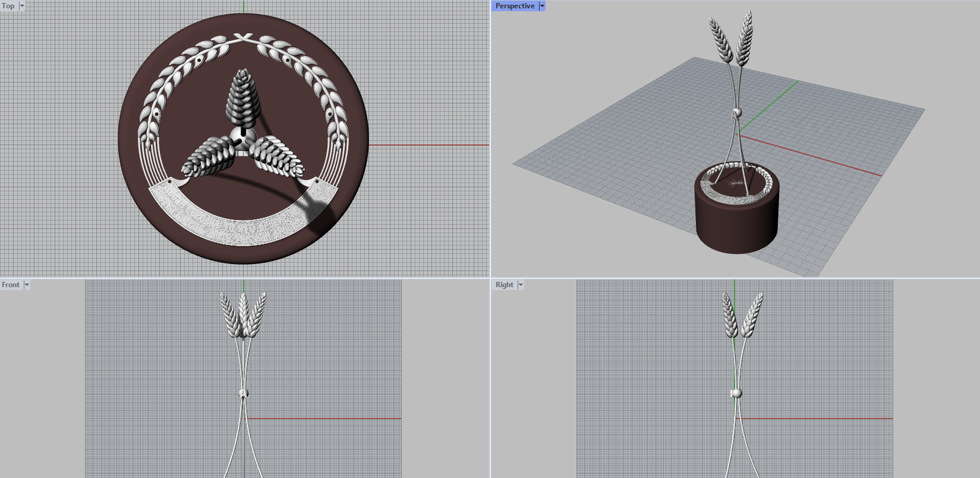Click the sphere bead in Right view
Viewport: 980px width, 478px height.
point(736,393)
